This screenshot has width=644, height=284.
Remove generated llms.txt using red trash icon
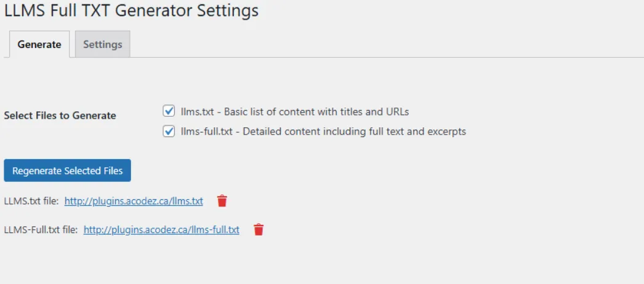[222, 201]
